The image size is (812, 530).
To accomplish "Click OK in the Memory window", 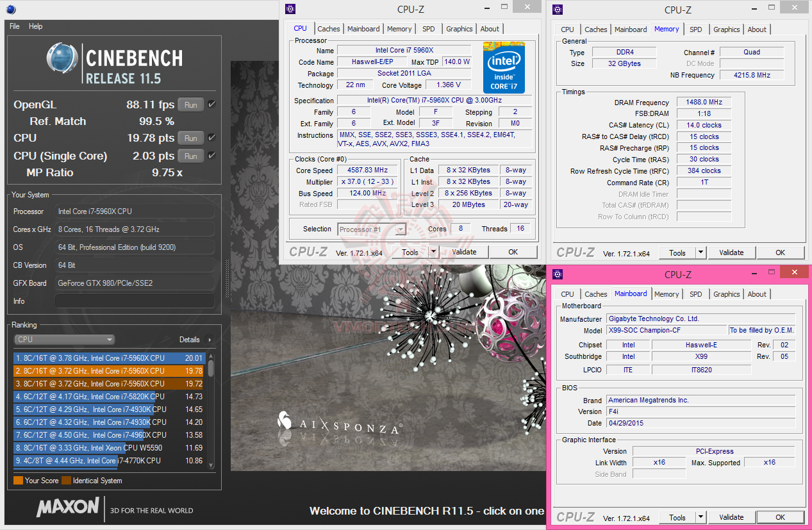I will pyautogui.click(x=780, y=253).
